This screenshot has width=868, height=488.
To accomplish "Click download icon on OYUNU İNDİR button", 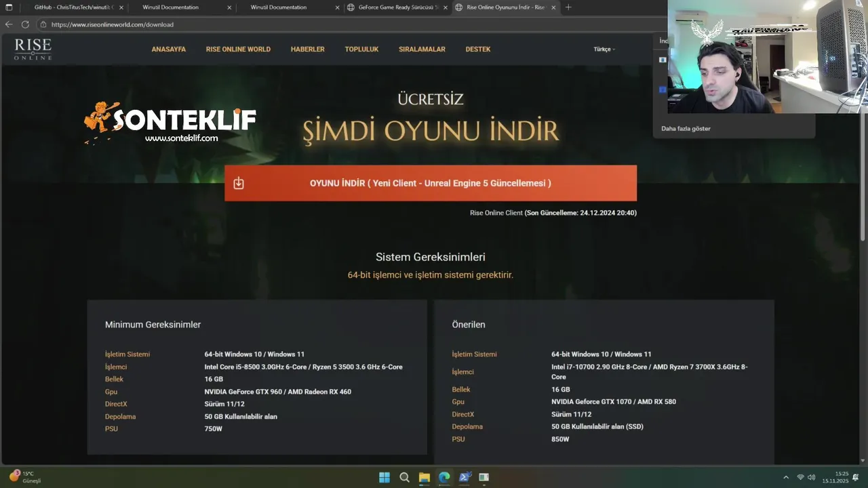I will 239,183.
